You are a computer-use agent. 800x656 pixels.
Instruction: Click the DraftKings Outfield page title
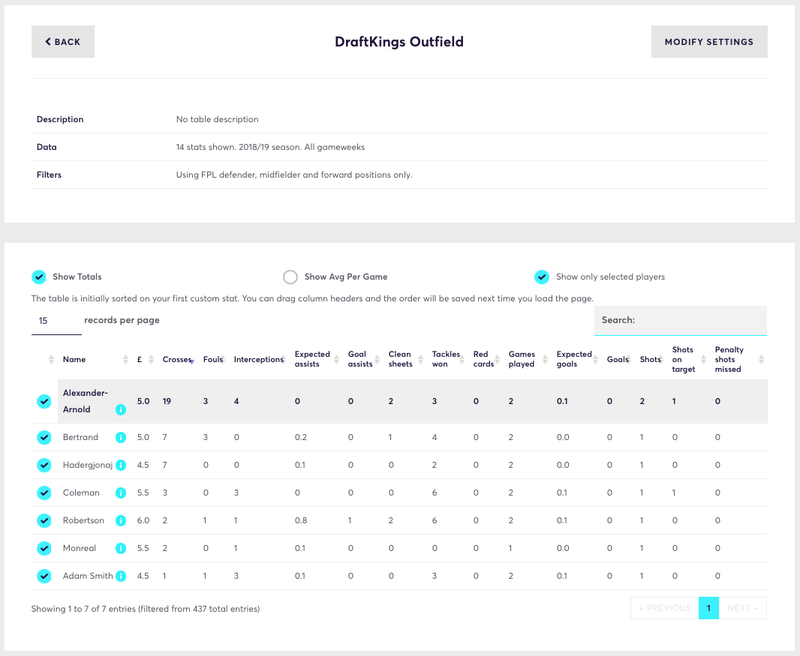pyautogui.click(x=399, y=42)
